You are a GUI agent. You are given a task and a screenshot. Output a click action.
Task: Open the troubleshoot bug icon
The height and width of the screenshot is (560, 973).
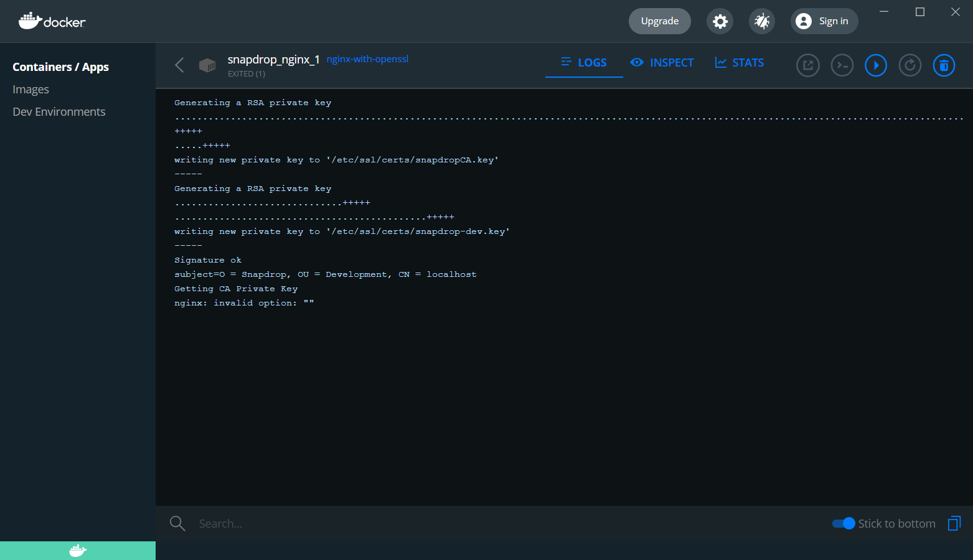coord(761,21)
